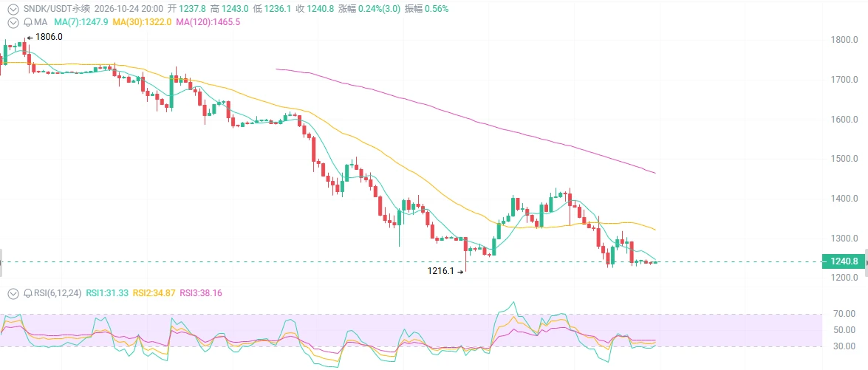Select the RSI1:31.33 legend value
The image size is (868, 370).
(107, 293)
